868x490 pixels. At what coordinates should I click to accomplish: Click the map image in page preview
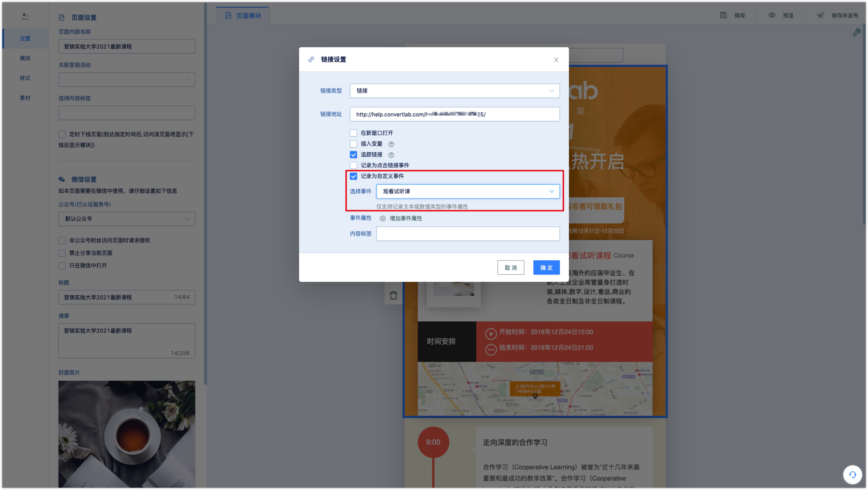click(x=535, y=389)
